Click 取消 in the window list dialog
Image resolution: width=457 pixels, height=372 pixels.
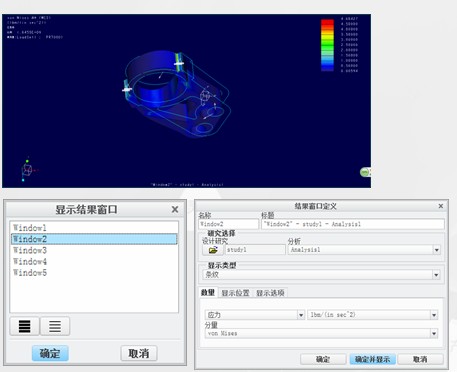(139, 353)
